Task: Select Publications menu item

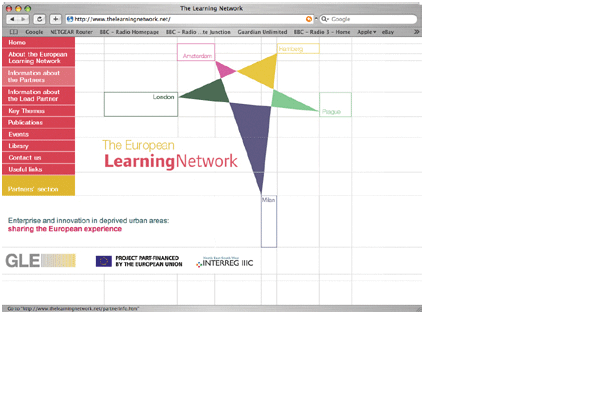Action: tap(38, 122)
